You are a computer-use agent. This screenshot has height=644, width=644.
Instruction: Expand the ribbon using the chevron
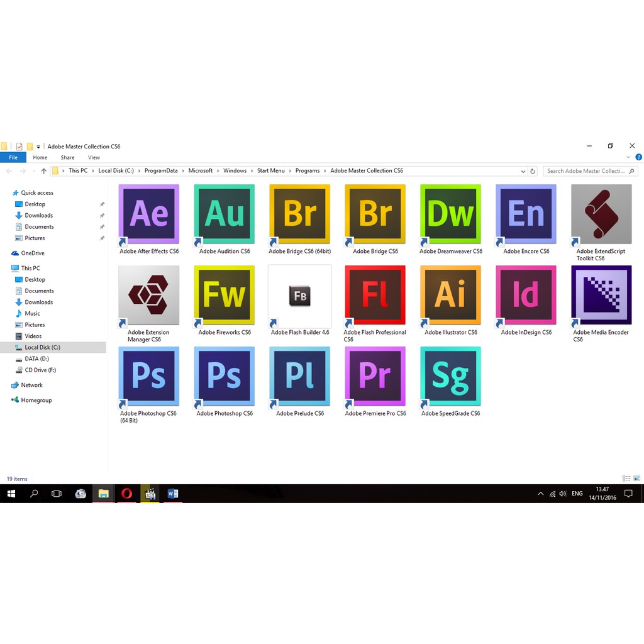click(x=629, y=157)
